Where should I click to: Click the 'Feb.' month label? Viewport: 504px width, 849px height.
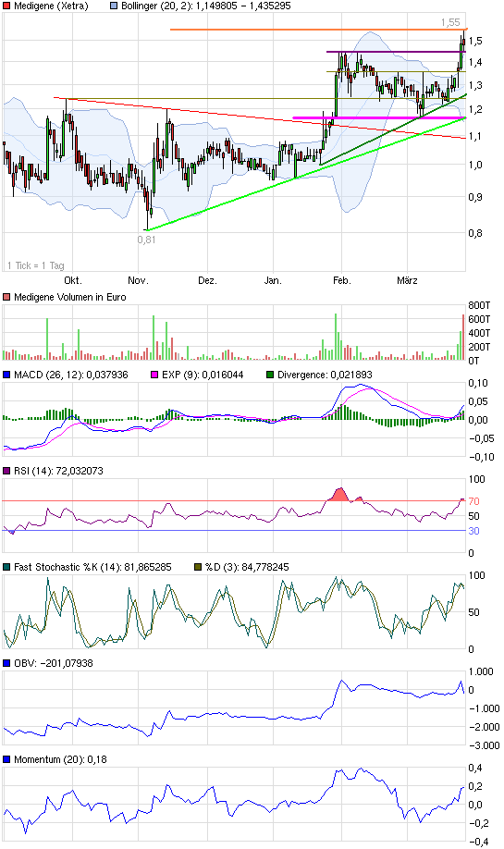tap(341, 280)
